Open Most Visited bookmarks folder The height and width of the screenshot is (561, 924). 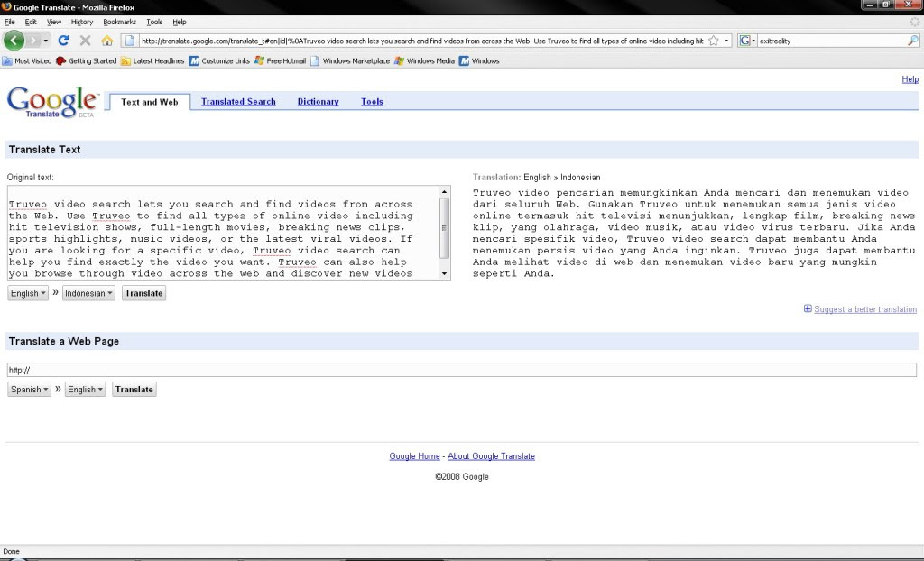pyautogui.click(x=27, y=60)
